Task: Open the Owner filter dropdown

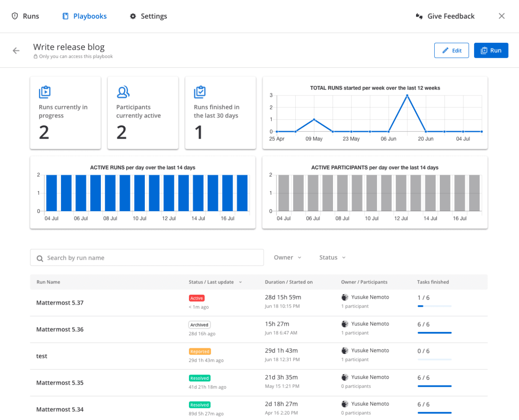Action: [287, 257]
